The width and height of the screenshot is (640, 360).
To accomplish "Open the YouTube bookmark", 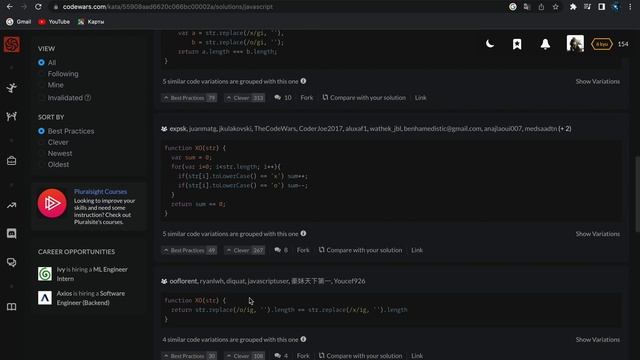I will pos(54,22).
